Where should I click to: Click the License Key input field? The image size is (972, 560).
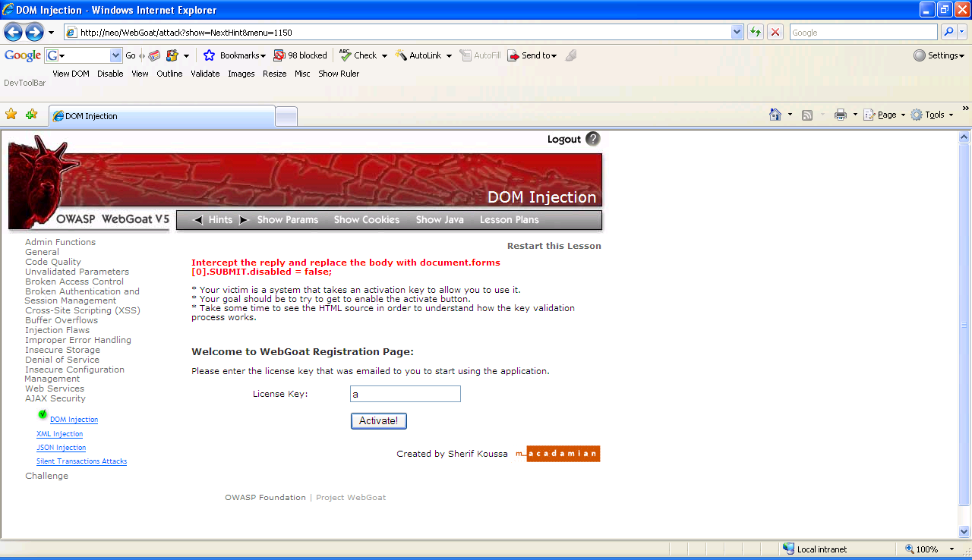(x=405, y=394)
